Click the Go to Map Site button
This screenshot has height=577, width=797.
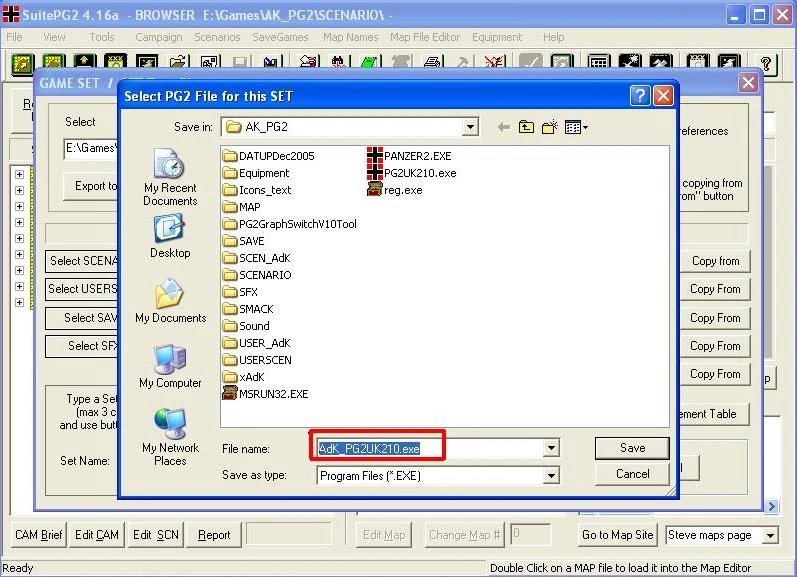(x=618, y=535)
